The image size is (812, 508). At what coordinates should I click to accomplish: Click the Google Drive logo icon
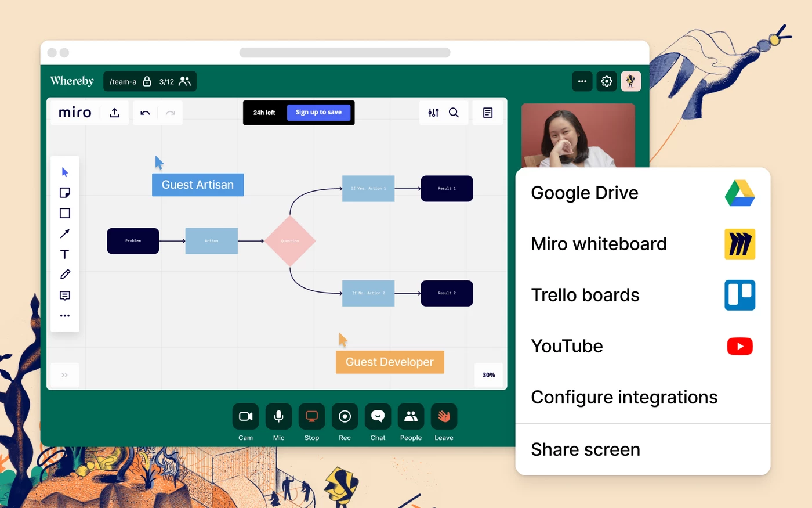(739, 193)
